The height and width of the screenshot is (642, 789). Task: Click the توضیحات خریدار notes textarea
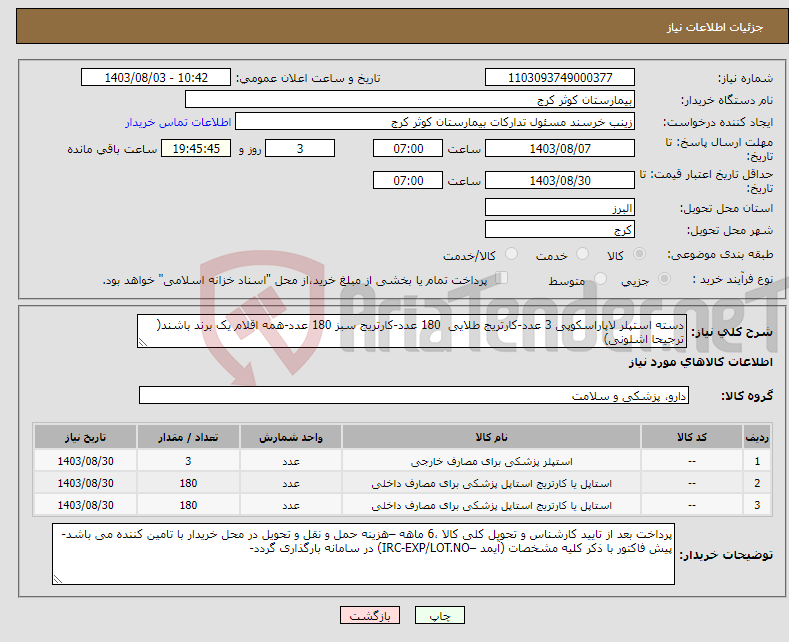click(x=363, y=554)
